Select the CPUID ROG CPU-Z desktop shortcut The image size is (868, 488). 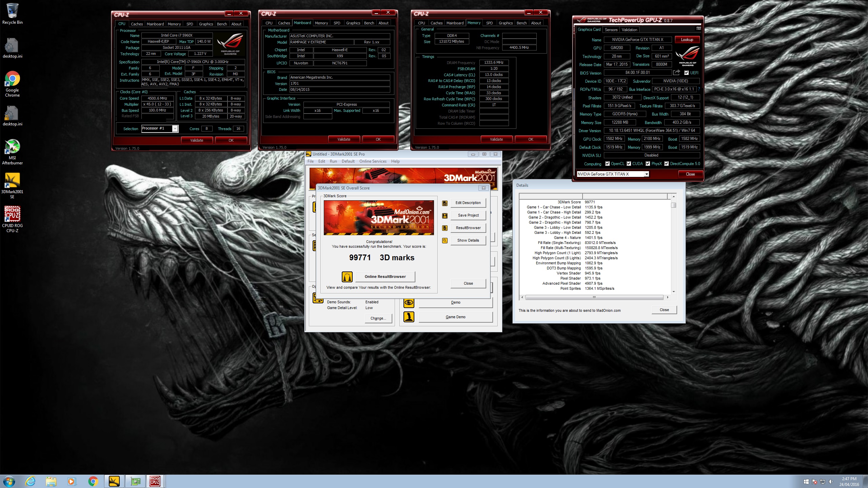click(12, 219)
